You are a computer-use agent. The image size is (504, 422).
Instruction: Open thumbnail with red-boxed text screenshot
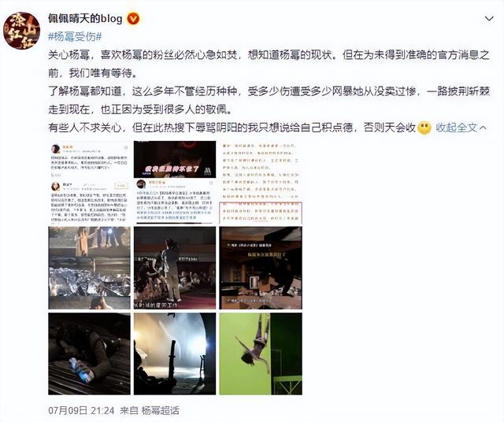tap(261, 182)
